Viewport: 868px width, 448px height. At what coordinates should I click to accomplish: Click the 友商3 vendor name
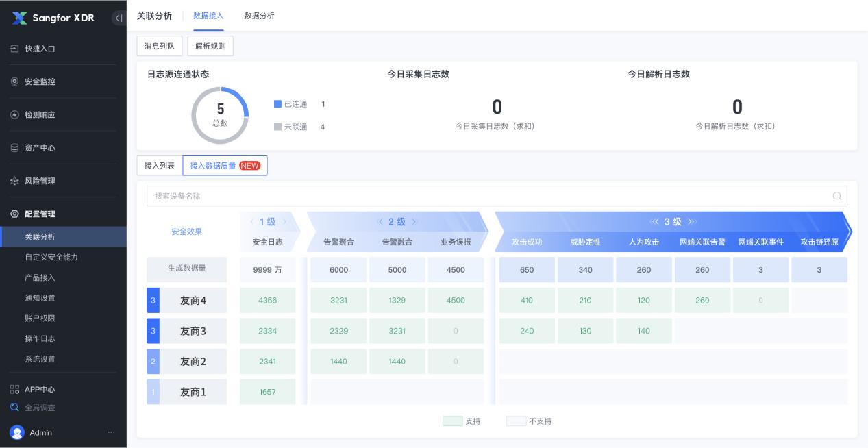coord(193,331)
